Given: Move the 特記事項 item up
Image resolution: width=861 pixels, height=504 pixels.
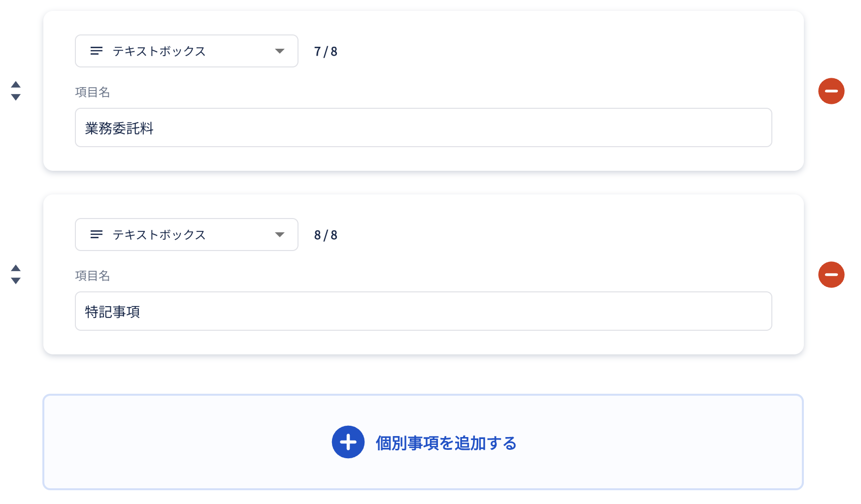Looking at the screenshot, I should click(x=16, y=268).
